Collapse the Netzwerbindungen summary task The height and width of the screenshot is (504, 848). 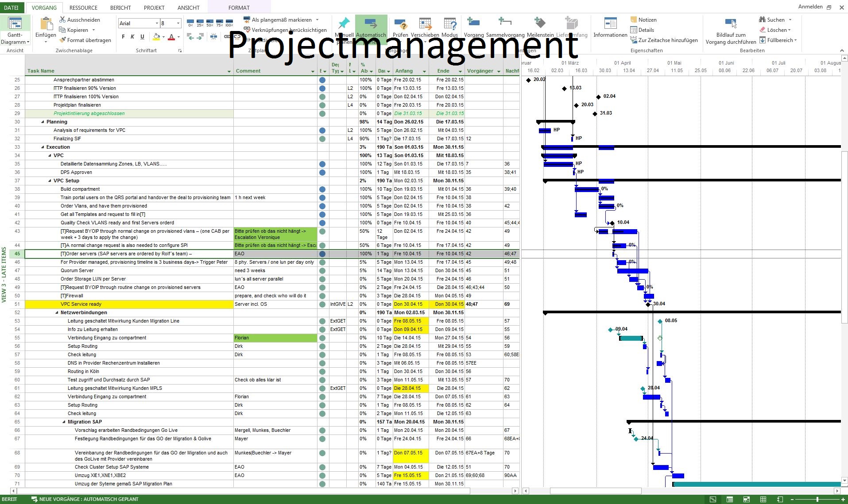(x=57, y=313)
